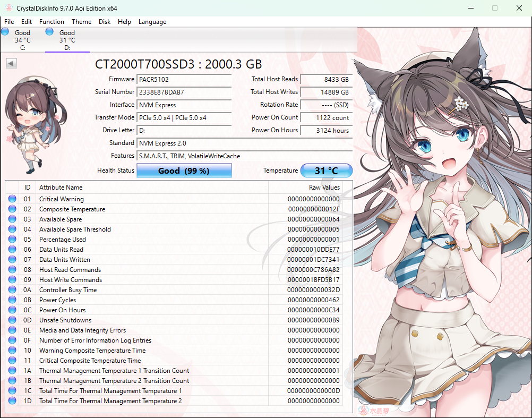This screenshot has width=532, height=418.
Task: Click raw value 00000000000462
Action: tap(313, 300)
